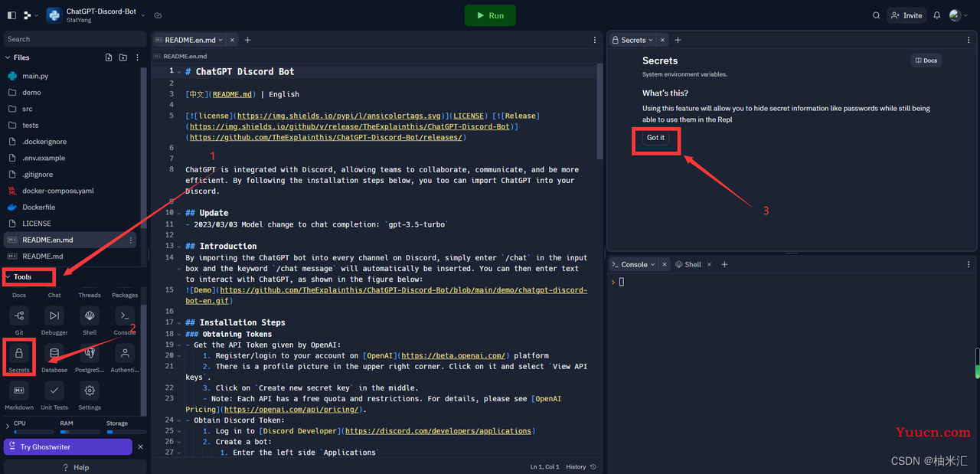Close the Shell tab
This screenshot has height=474, width=980.
point(709,264)
